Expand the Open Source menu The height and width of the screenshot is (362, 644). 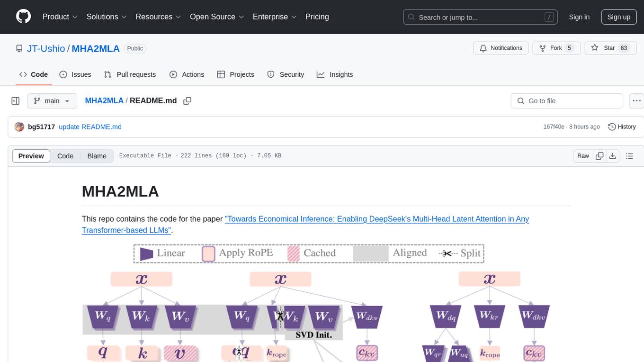pyautogui.click(x=217, y=17)
